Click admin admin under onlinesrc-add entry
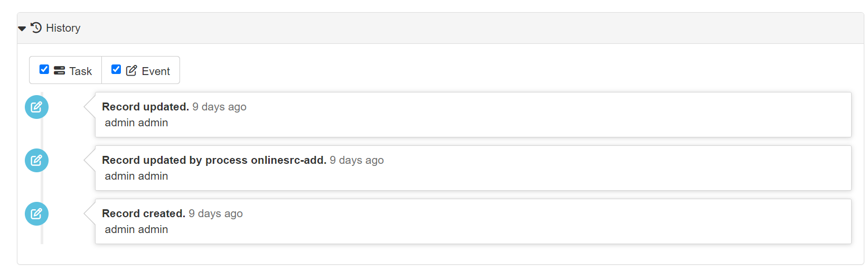Viewport: 868px width, 279px height. pos(136,176)
